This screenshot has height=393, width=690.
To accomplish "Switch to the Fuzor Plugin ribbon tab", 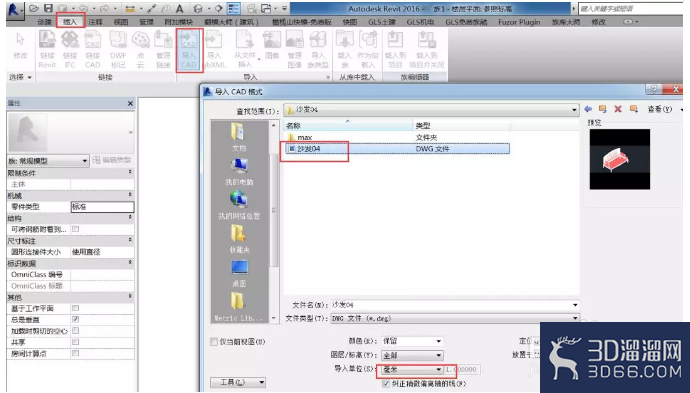I will point(519,22).
